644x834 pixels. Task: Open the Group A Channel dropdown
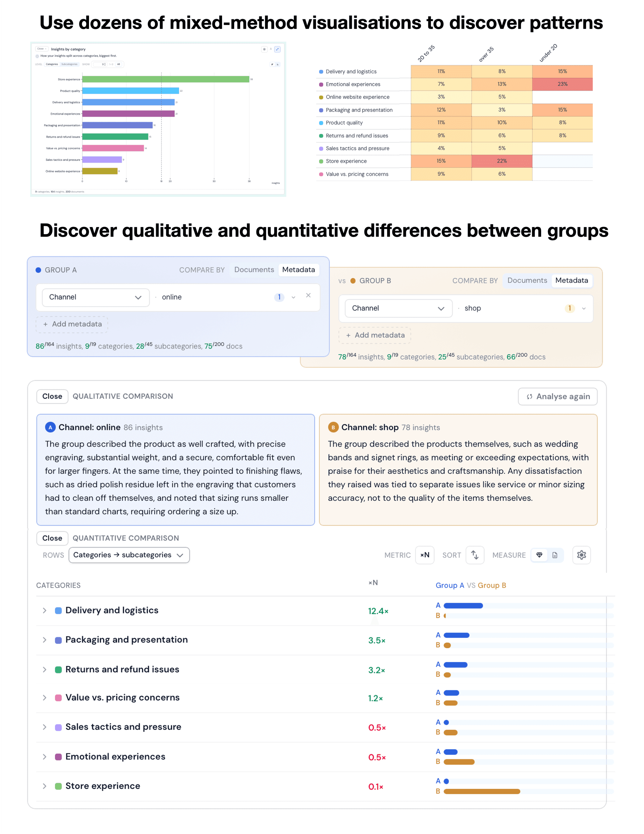point(96,297)
